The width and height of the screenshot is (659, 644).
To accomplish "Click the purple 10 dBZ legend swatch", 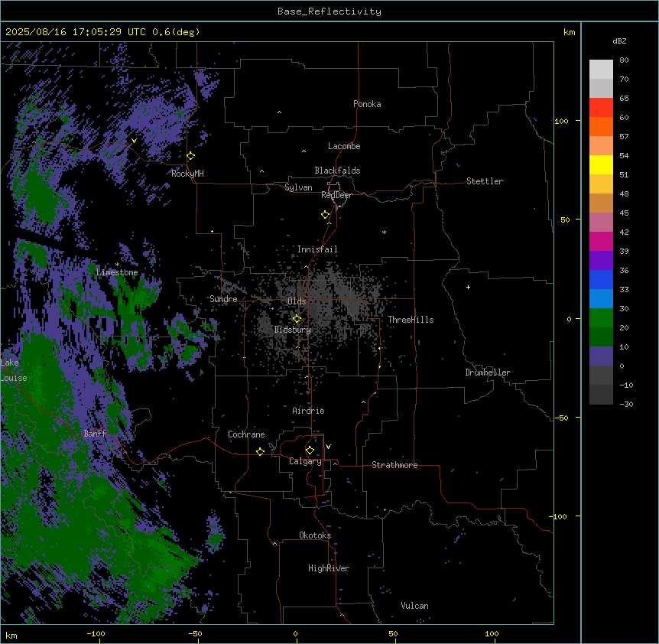I will coord(601,356).
